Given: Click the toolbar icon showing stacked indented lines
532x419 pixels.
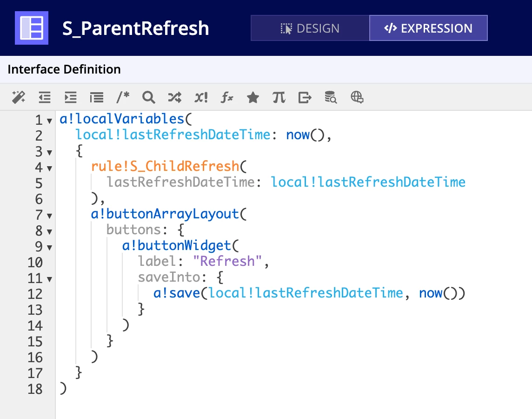Looking at the screenshot, I should (97, 97).
